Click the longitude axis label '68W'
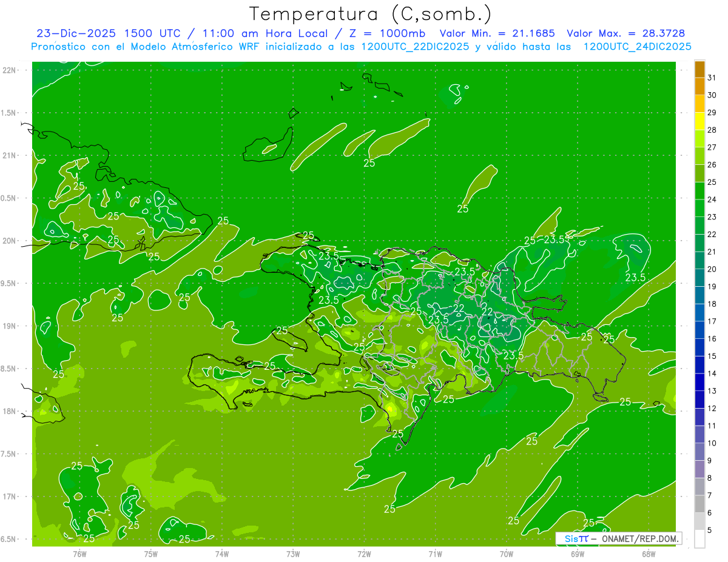Image resolution: width=728 pixels, height=562 pixels. (x=648, y=554)
